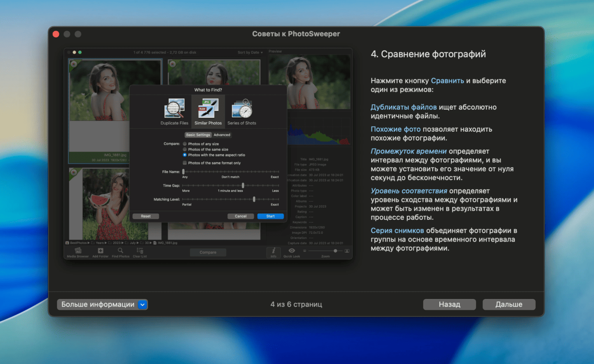594x364 pixels.
Task: Click the Info toolbar icon
Action: (x=273, y=253)
